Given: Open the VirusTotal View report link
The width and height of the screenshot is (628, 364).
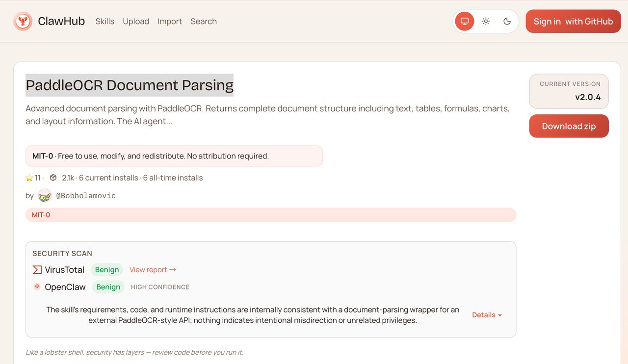Looking at the screenshot, I should pyautogui.click(x=153, y=269).
